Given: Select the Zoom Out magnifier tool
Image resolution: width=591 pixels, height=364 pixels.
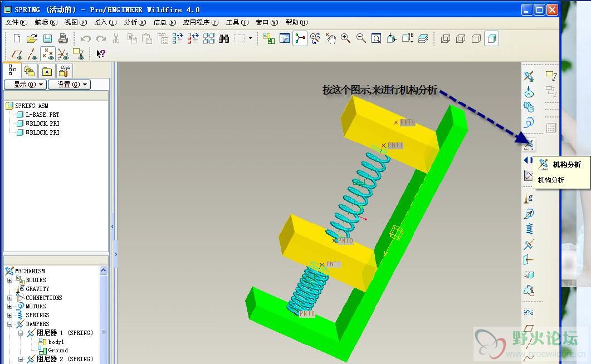Looking at the screenshot, I should (x=361, y=38).
